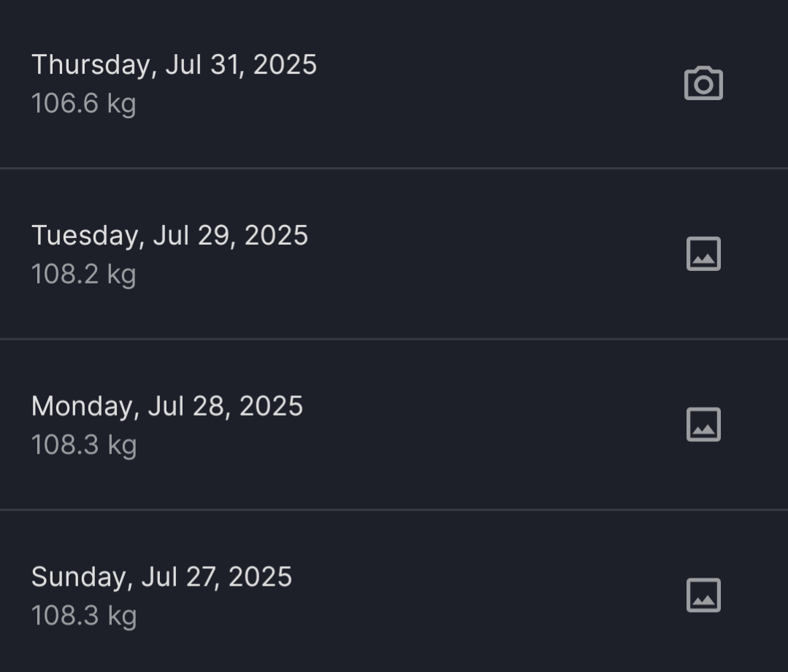Open the word Thursday in first entry
The width and height of the screenshot is (788, 672).
click(x=91, y=65)
